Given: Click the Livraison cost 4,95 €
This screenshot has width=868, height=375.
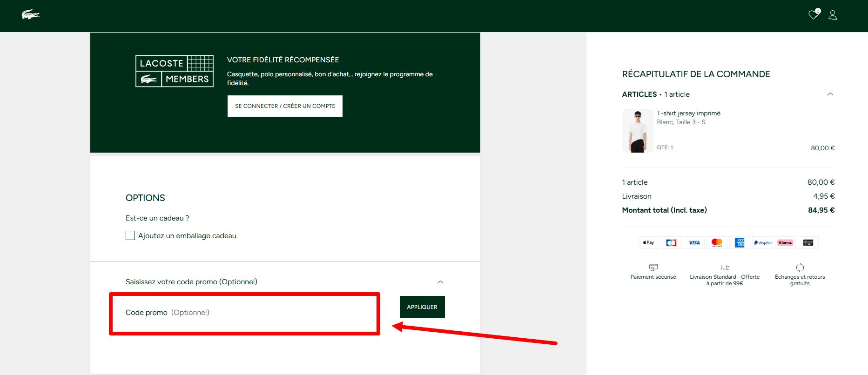Looking at the screenshot, I should [824, 196].
